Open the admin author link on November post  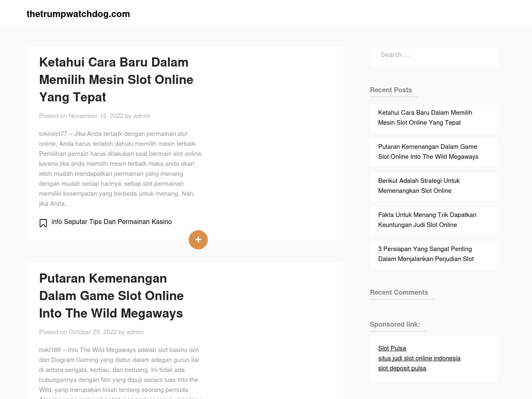pyautogui.click(x=142, y=116)
